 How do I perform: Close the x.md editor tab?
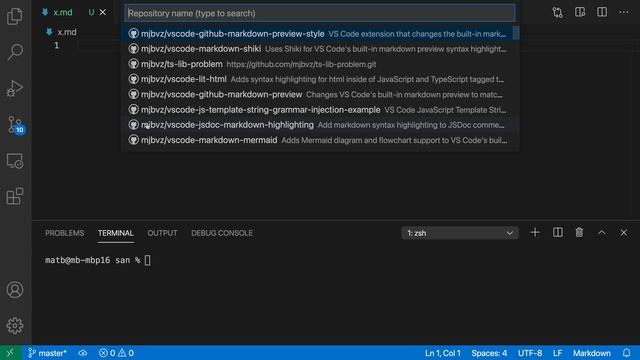coord(103,12)
